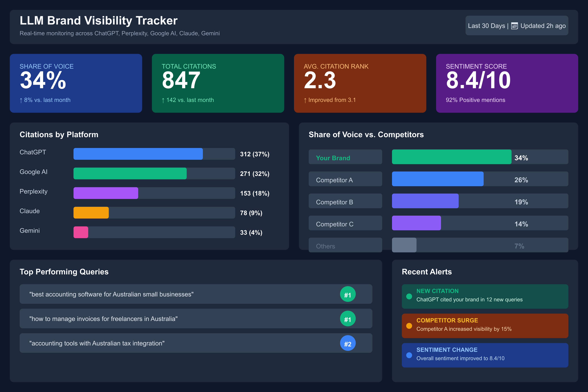Click the blue dot on Sentiment Change alert
Viewport: 588px width, 392px height.
coord(409,355)
